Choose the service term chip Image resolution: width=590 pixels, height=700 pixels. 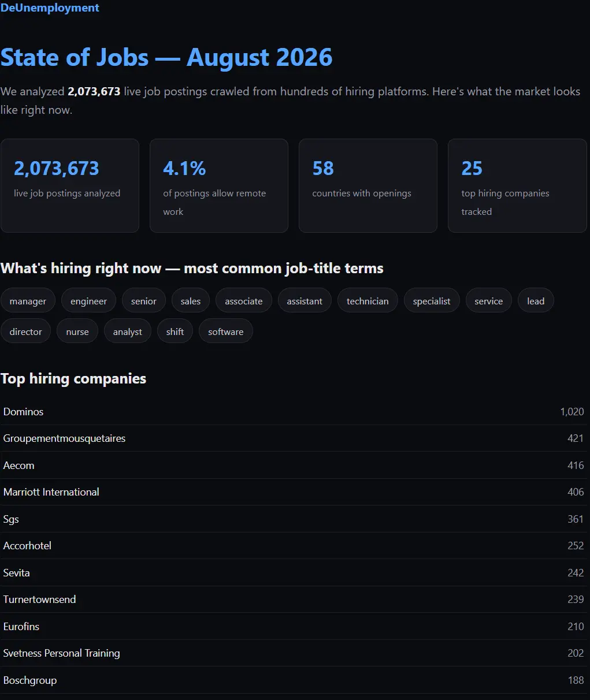(x=489, y=301)
